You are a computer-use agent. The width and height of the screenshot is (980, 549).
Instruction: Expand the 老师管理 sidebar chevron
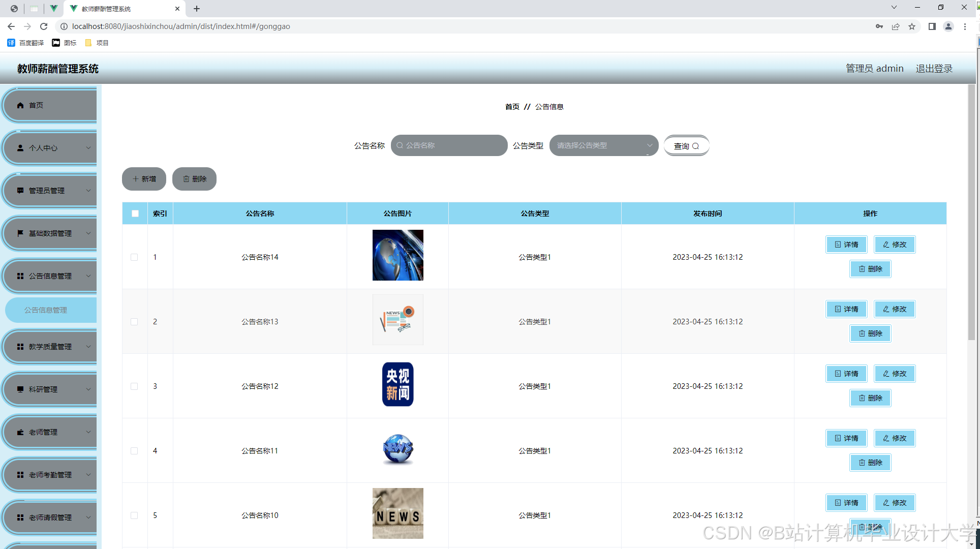(x=88, y=432)
